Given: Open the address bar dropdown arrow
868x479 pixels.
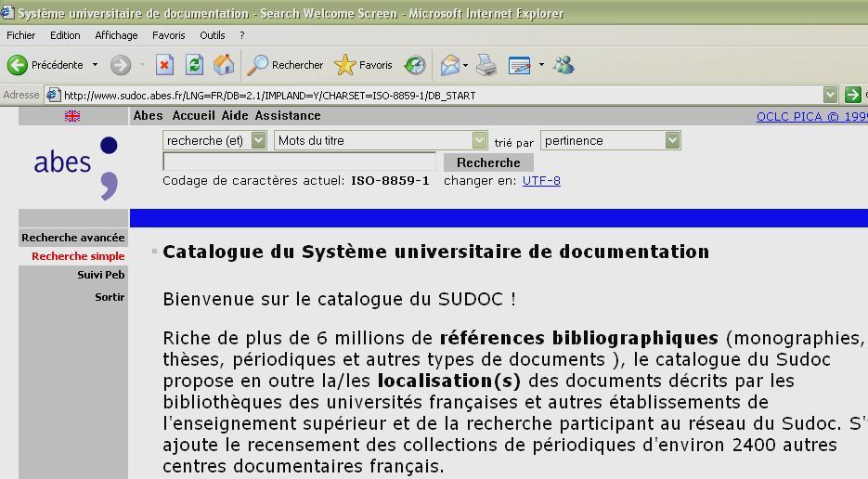Looking at the screenshot, I should coord(830,95).
